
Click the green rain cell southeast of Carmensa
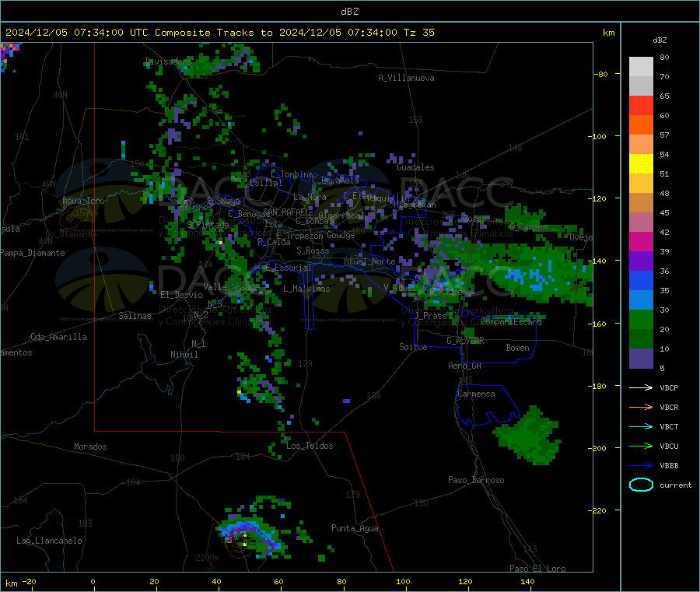click(529, 436)
